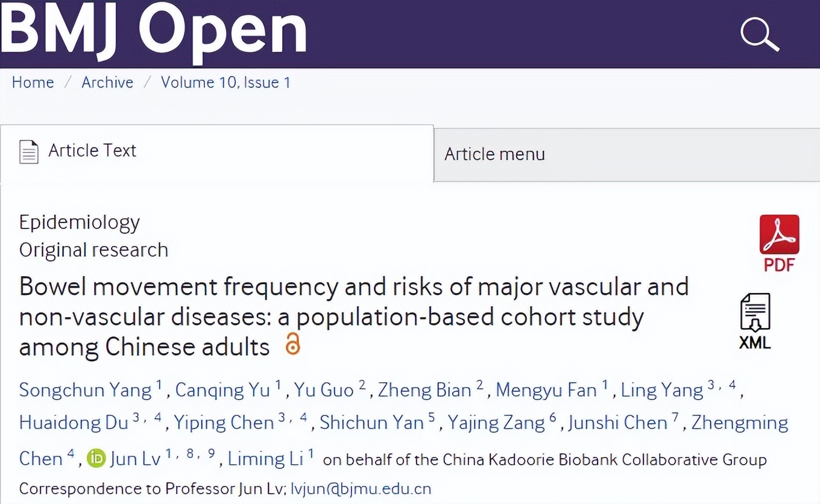Go to Volume 10, Issue 1
820x504 pixels.
(x=225, y=83)
